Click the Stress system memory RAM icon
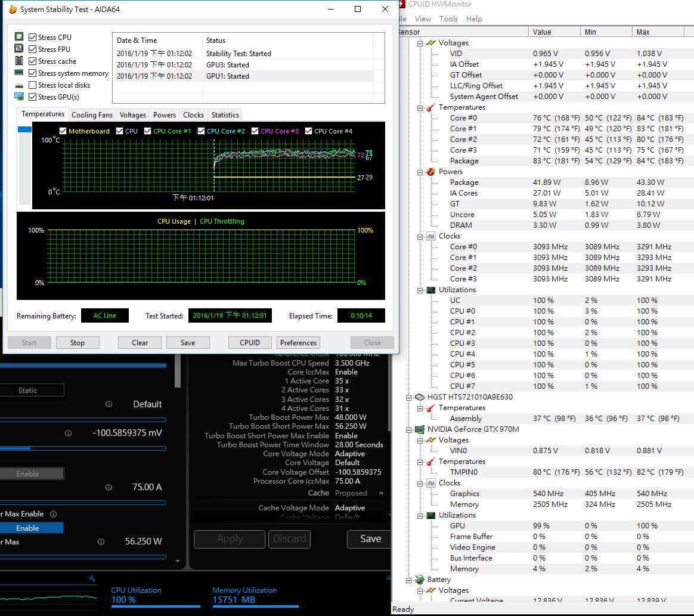 click(x=19, y=73)
